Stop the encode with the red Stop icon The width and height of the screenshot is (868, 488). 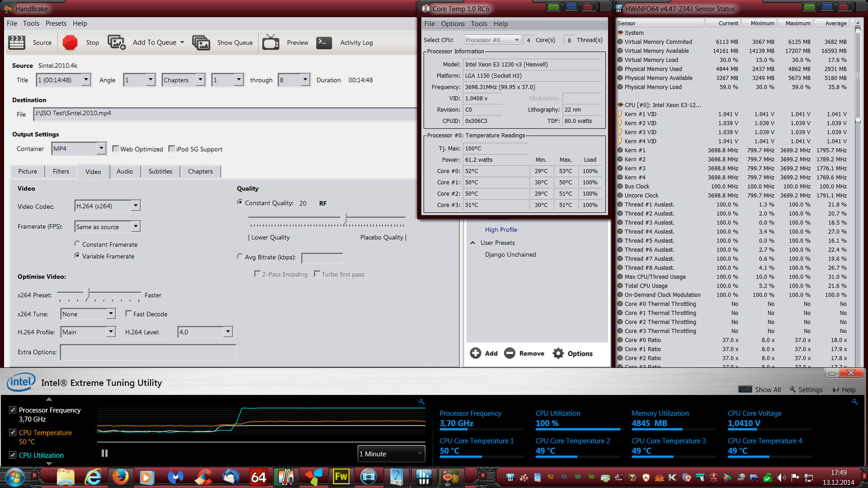70,43
